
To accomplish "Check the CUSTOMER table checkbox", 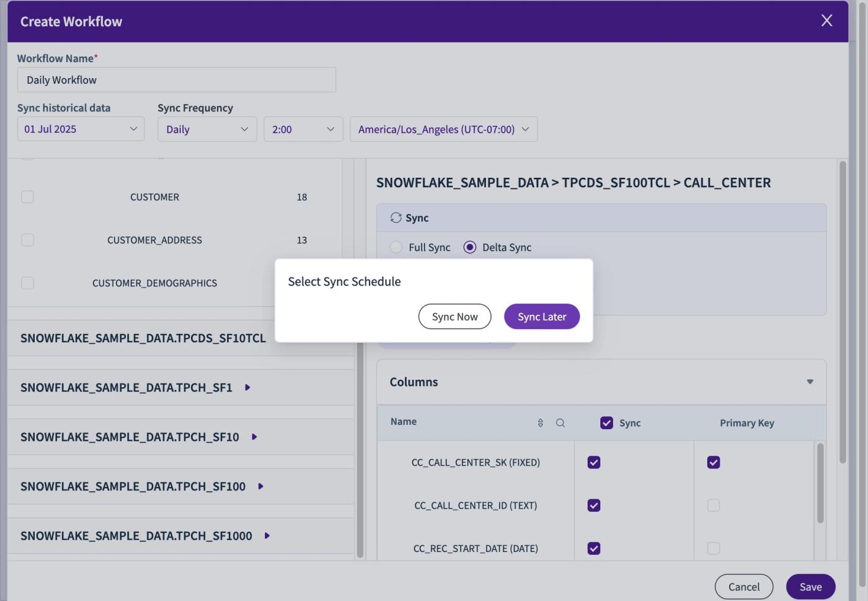I will coord(27,196).
